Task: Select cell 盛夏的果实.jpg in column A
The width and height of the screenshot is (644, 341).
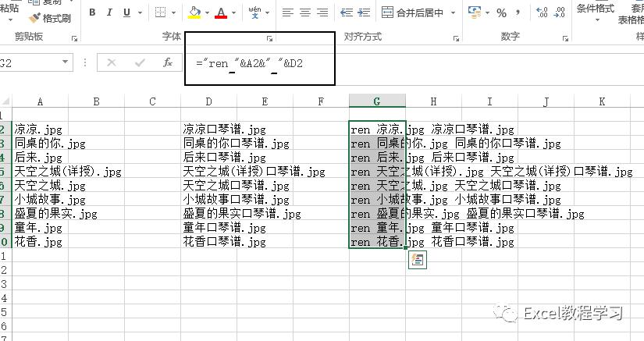Action: [x=41, y=213]
